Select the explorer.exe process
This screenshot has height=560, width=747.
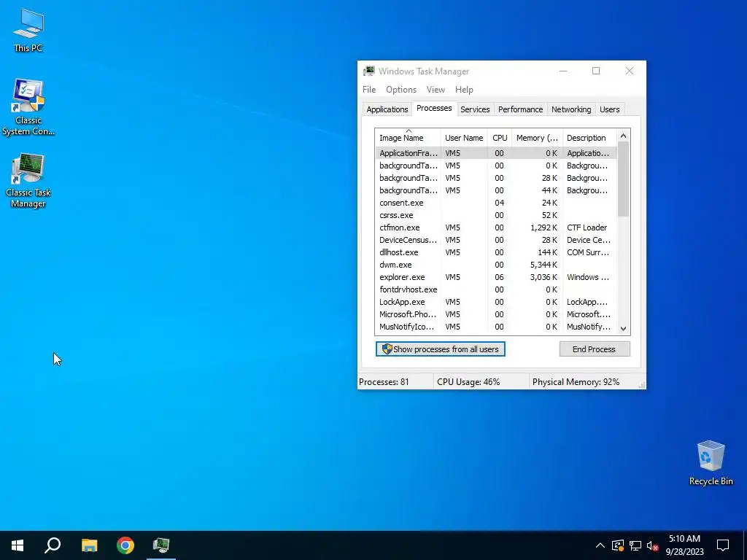pyautogui.click(x=495, y=277)
